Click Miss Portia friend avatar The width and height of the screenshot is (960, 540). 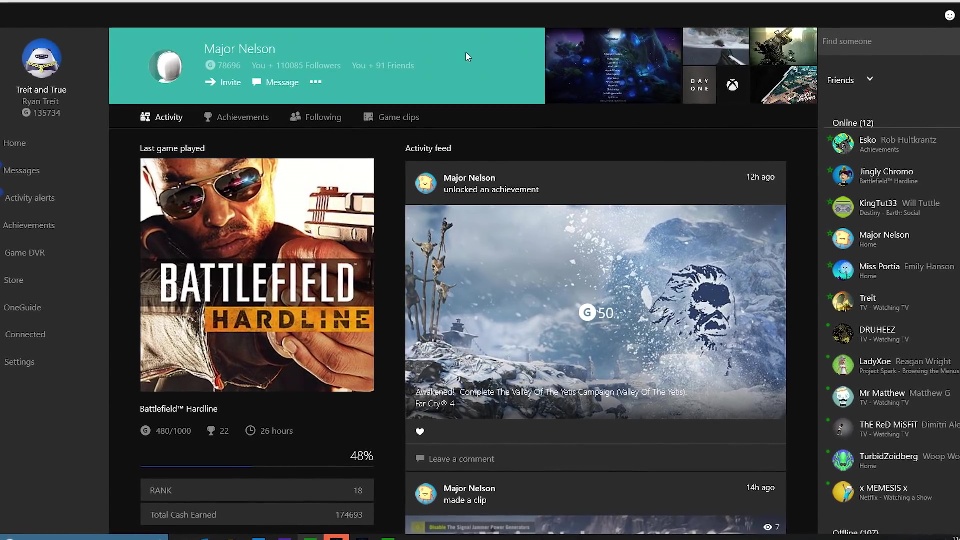[843, 270]
